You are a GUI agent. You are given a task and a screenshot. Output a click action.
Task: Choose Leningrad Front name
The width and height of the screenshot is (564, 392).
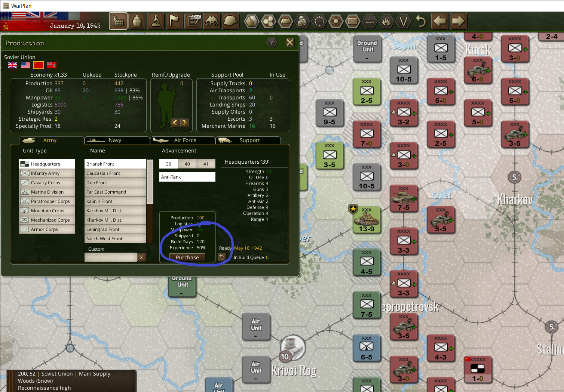[115, 229]
